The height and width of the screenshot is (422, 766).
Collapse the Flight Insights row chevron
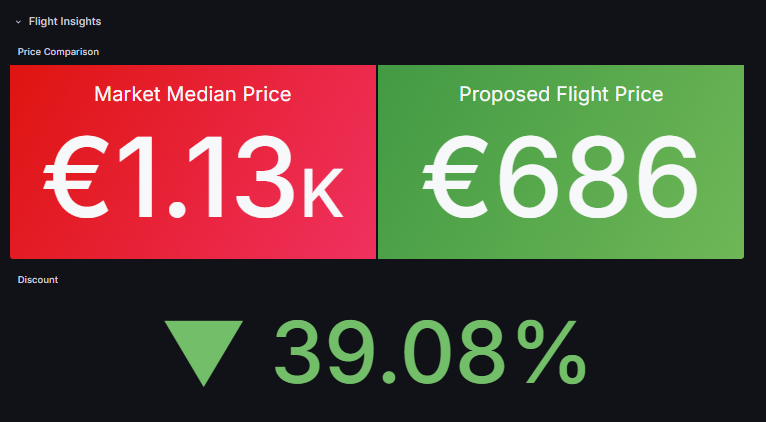(18, 21)
